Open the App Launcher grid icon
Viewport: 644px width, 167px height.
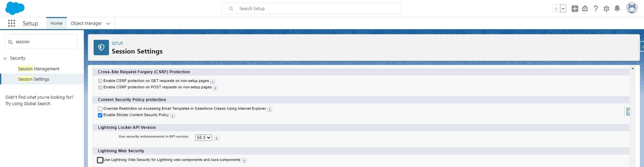pyautogui.click(x=11, y=23)
